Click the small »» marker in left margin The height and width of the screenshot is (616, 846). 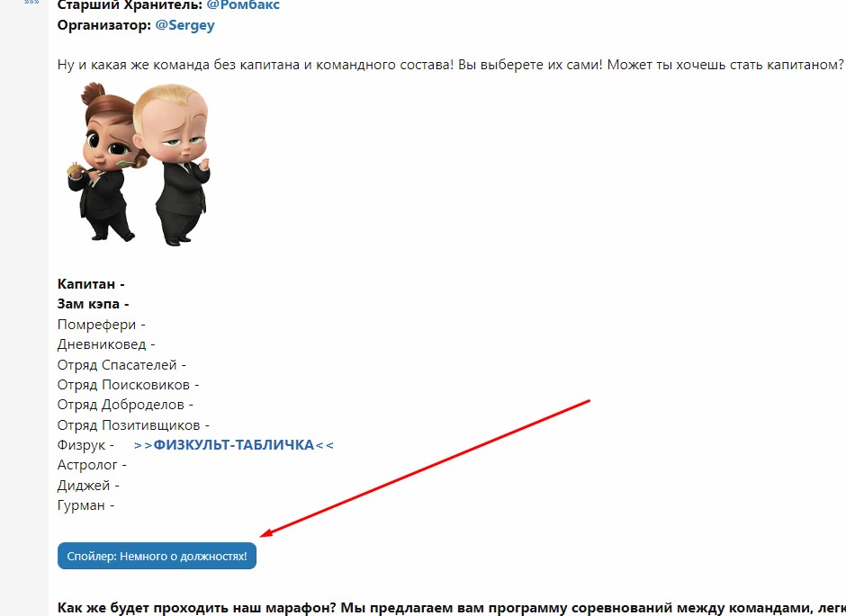(31, 3)
